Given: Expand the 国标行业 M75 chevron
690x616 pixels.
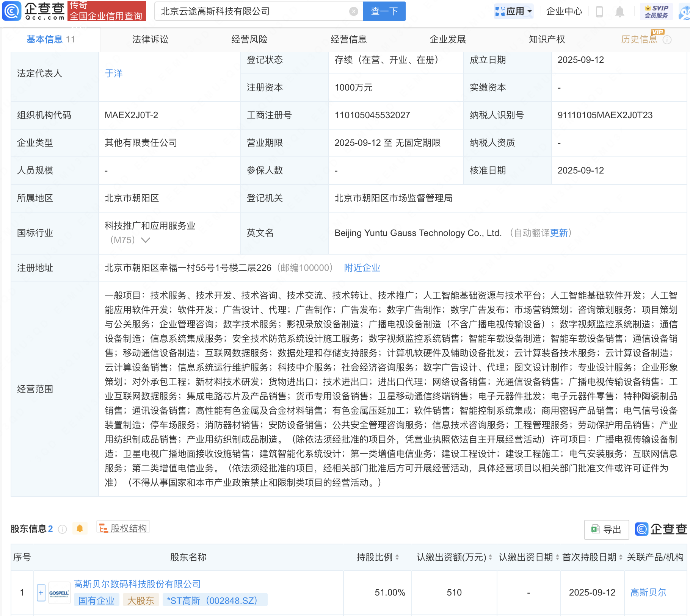Looking at the screenshot, I should tap(146, 240).
